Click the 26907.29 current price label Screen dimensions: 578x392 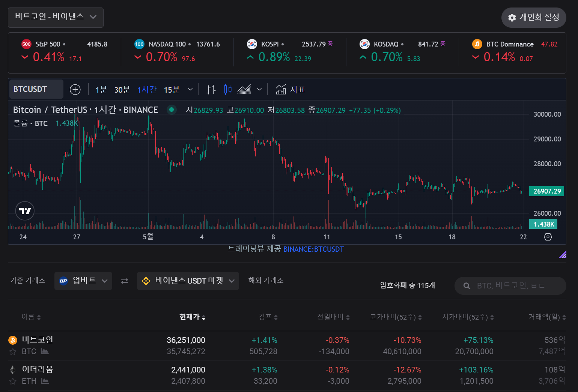pos(547,191)
